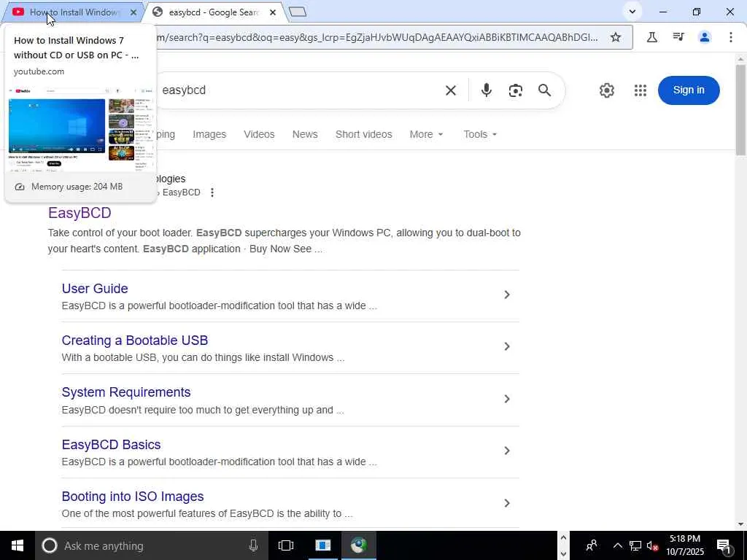
Task: Open the Chrome three-dot menu
Action: 730,37
